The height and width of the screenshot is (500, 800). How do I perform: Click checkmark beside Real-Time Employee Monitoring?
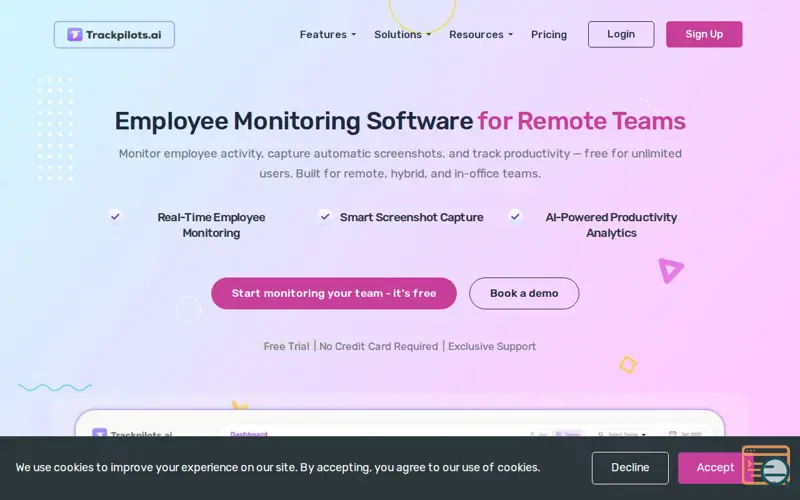click(x=115, y=216)
